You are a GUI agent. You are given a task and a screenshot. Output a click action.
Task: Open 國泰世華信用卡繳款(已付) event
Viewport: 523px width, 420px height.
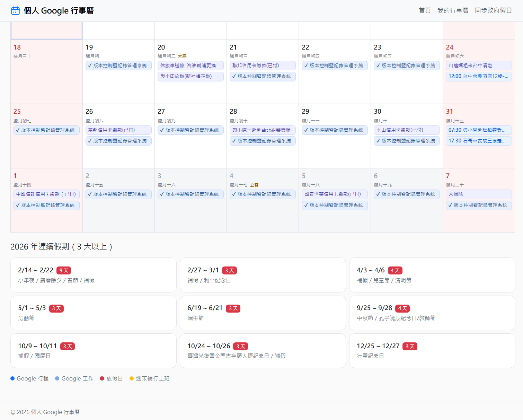click(335, 194)
